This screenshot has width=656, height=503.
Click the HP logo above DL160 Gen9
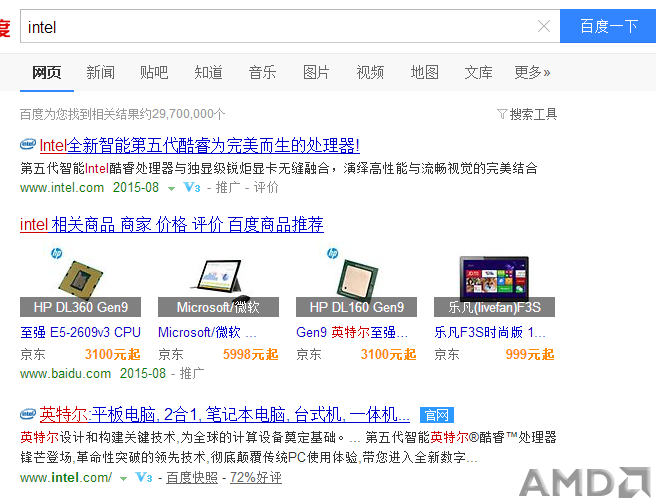click(x=333, y=253)
